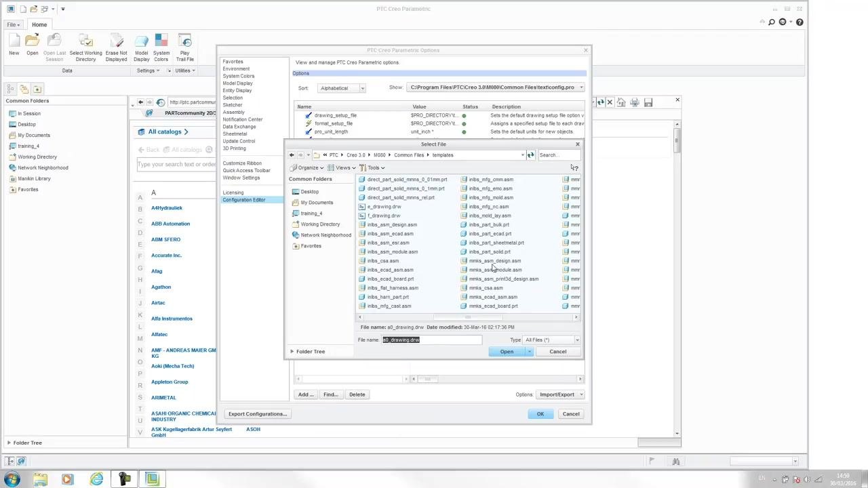Show the Folder Browser navigator tab icon
Screen dimensions: 868x488
pos(24,89)
